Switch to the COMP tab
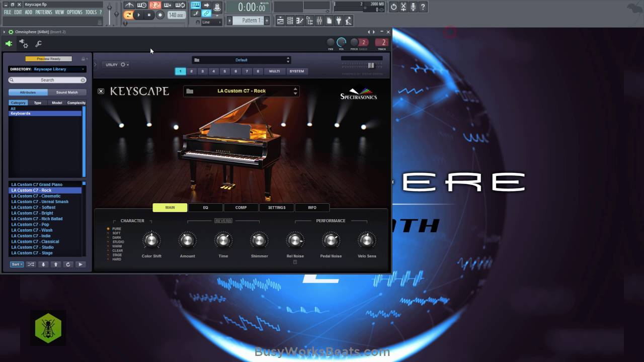Screen dimensions: 644x362 [x=241, y=208]
